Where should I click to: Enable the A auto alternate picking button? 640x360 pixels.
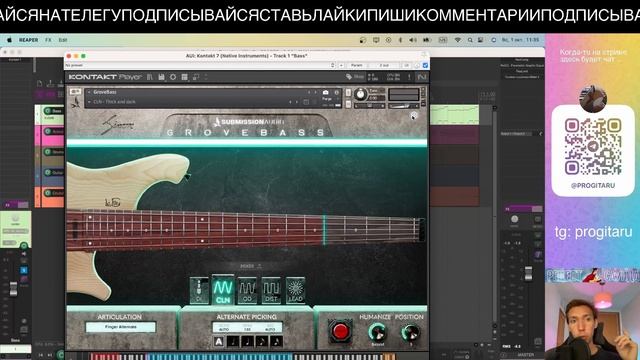(219, 341)
